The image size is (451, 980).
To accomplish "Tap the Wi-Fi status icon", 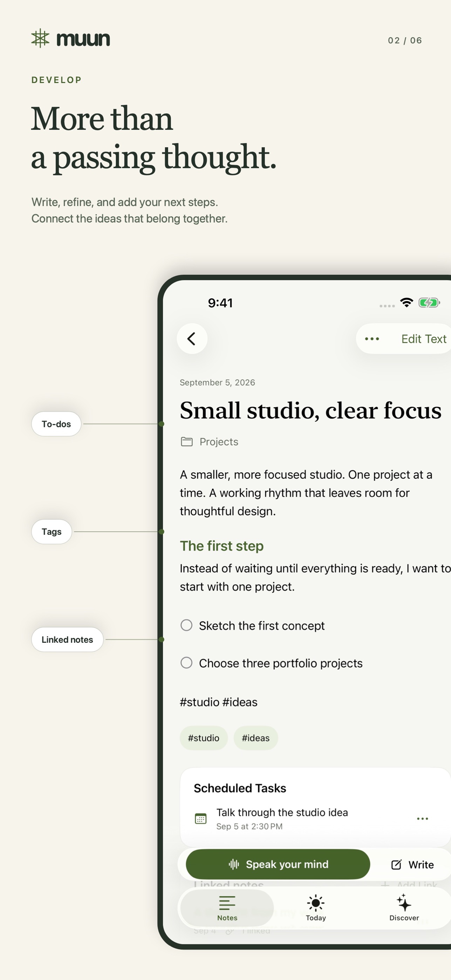I will (406, 302).
